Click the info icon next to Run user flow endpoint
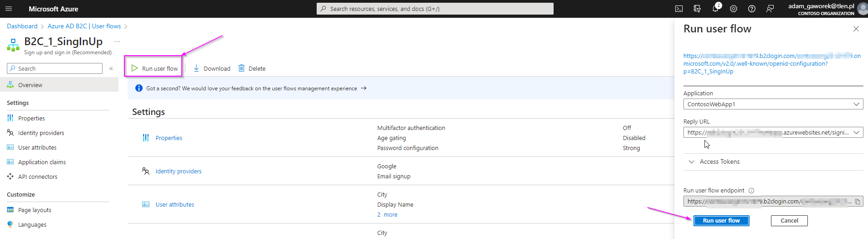 [x=751, y=191]
